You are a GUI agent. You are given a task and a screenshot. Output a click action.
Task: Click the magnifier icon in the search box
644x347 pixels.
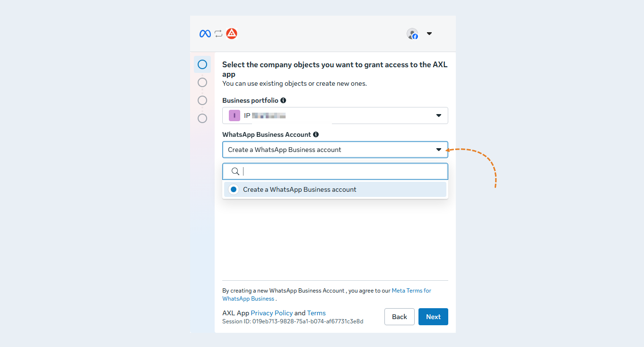pyautogui.click(x=235, y=171)
